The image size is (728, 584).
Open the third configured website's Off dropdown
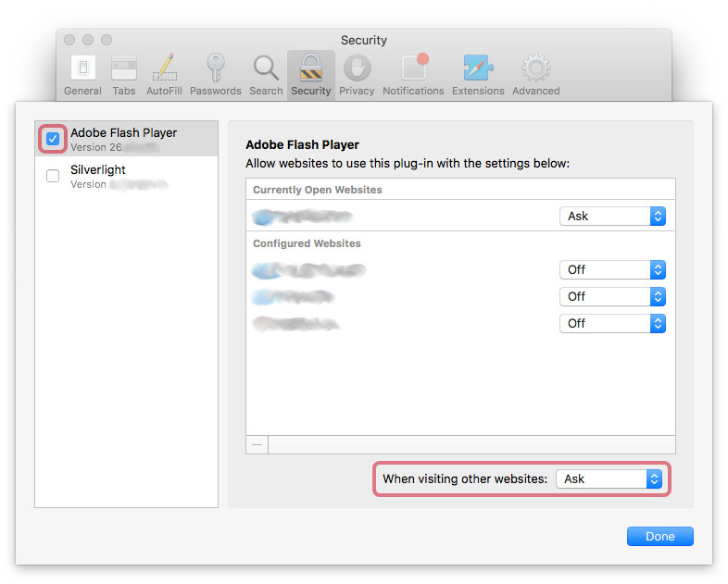point(612,323)
